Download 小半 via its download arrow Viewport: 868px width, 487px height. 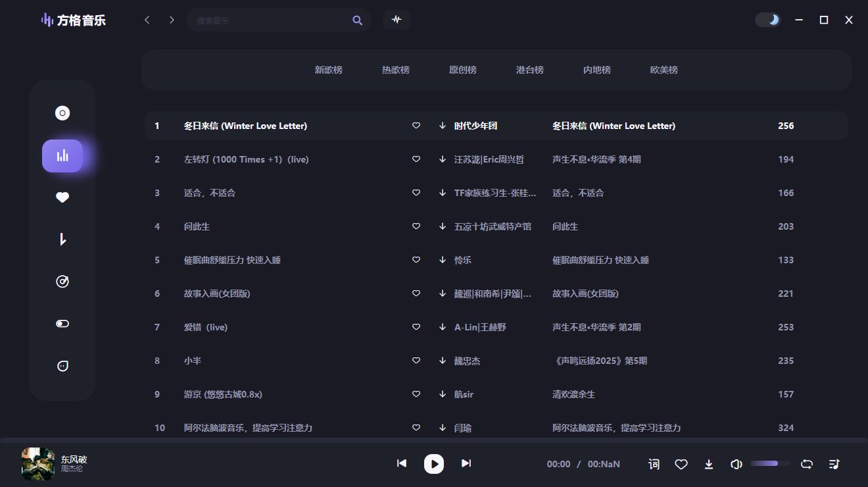point(442,360)
